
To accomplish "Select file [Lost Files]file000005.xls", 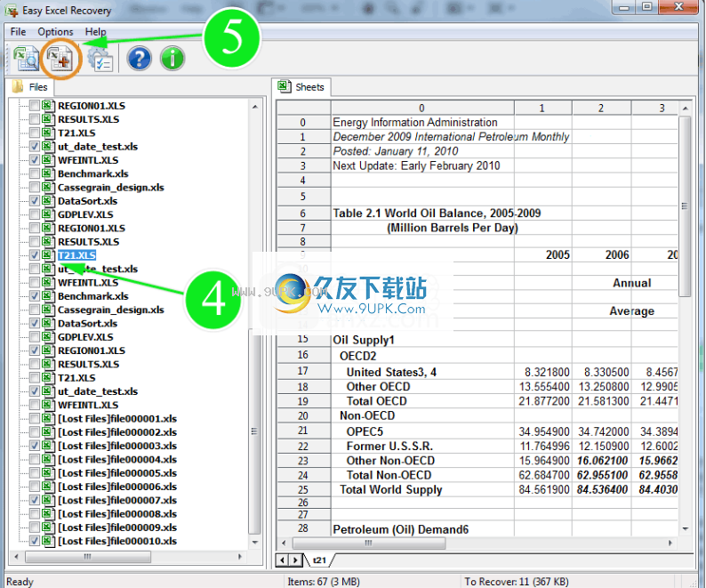I will pos(117,472).
